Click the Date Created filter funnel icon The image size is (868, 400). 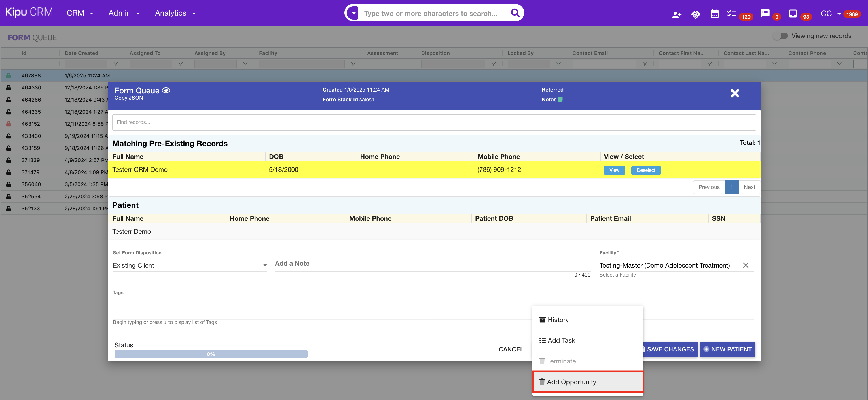click(115, 64)
